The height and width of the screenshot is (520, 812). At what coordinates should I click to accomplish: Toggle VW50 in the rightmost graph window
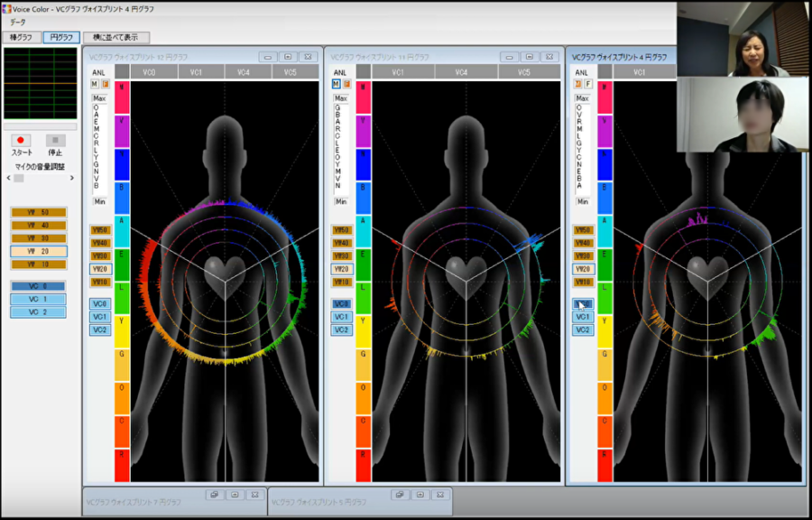coord(583,230)
